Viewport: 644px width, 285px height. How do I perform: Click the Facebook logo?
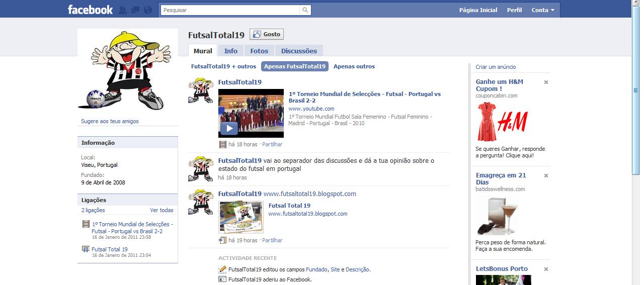pyautogui.click(x=90, y=10)
